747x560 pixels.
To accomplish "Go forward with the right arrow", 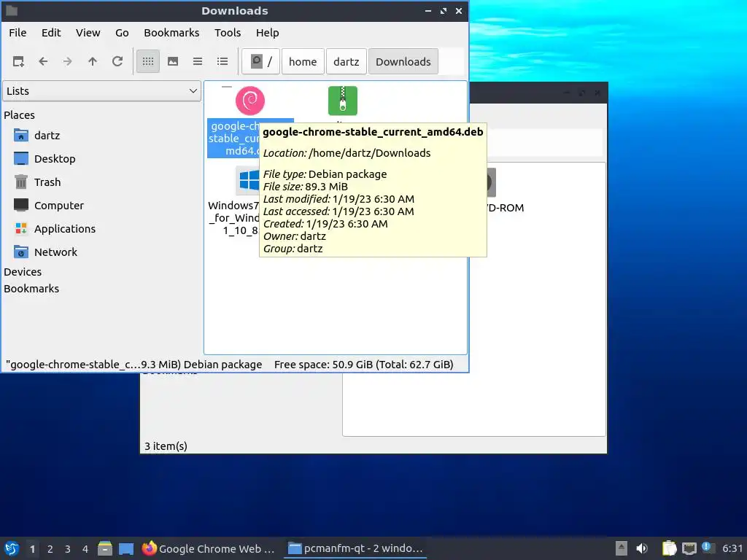I will [68, 61].
